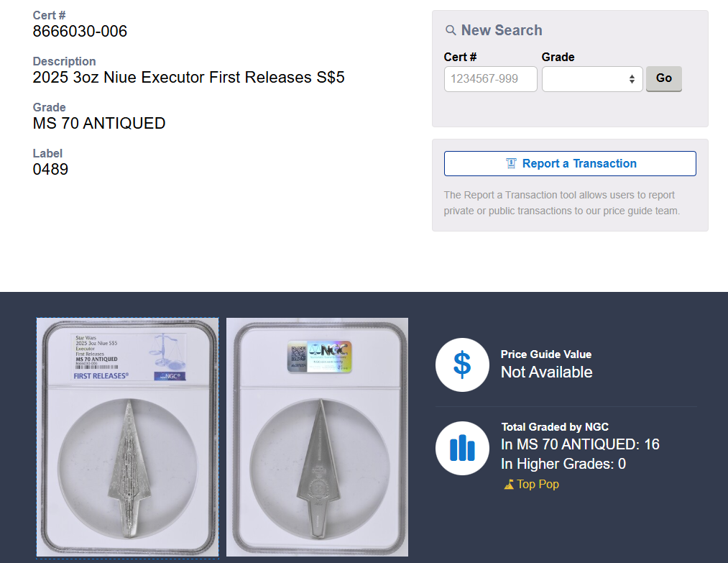Click the 2025 3oz Niue Executor description text
Image resolution: width=728 pixels, height=563 pixels.
[188, 77]
